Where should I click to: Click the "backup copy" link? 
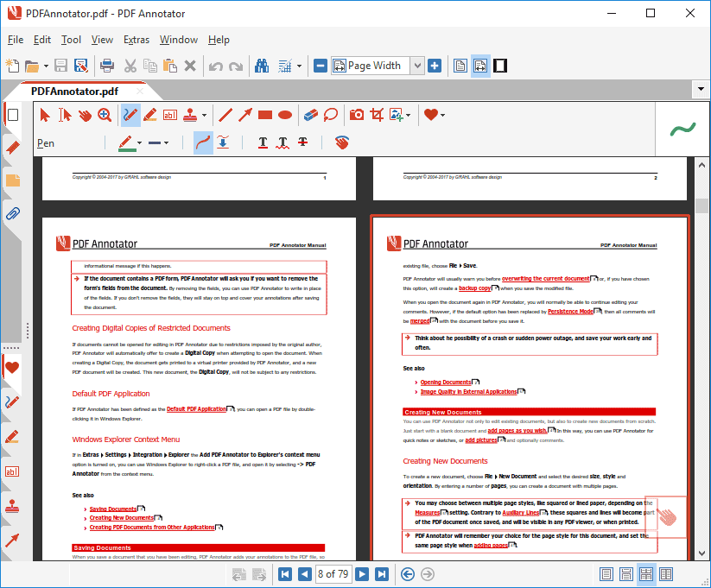pos(475,288)
